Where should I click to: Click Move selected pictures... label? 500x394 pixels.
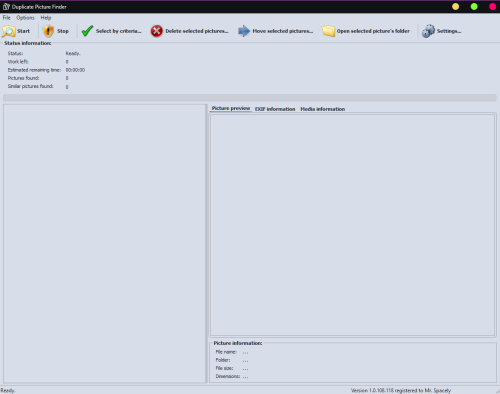pyautogui.click(x=283, y=31)
